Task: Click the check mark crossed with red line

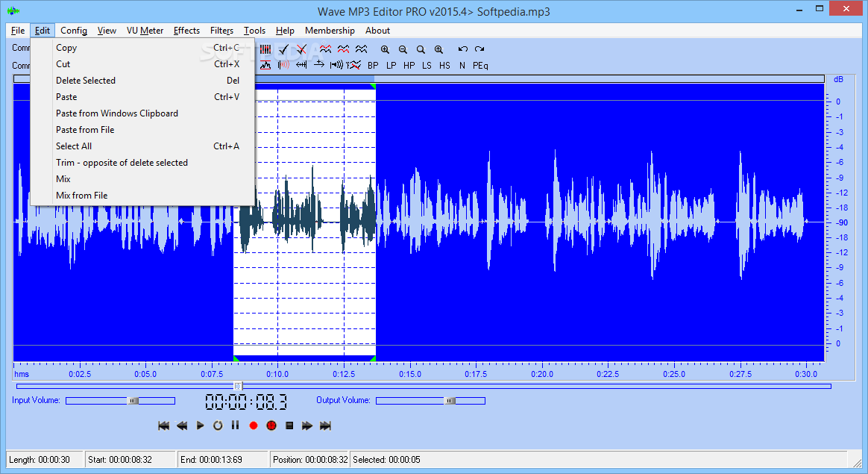Action: (x=301, y=49)
